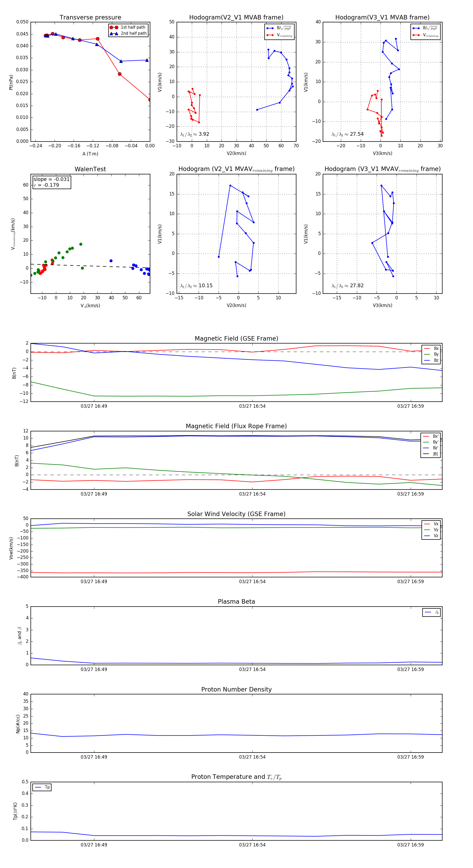
Task: Select the 'Bz' legend entry in GSE plot
Action: tap(431, 360)
